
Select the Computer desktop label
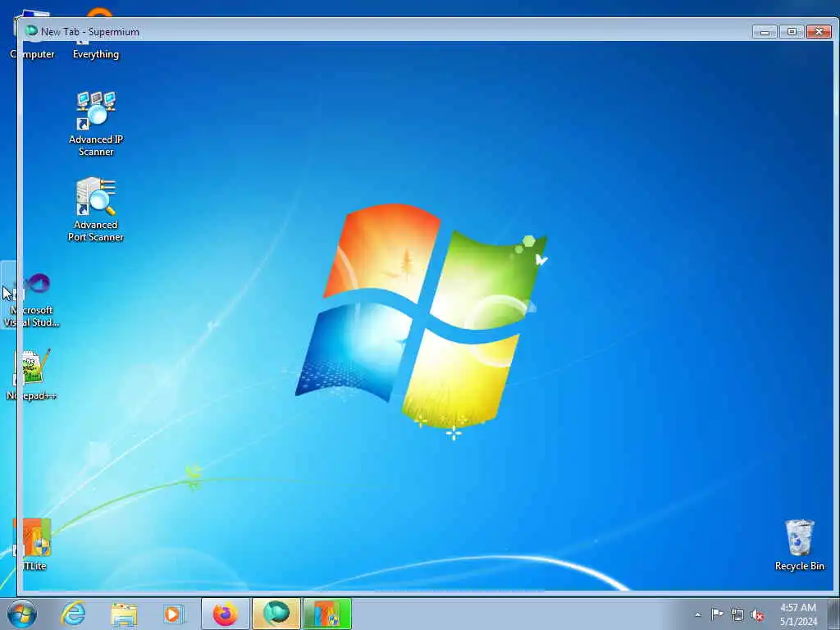pos(32,54)
